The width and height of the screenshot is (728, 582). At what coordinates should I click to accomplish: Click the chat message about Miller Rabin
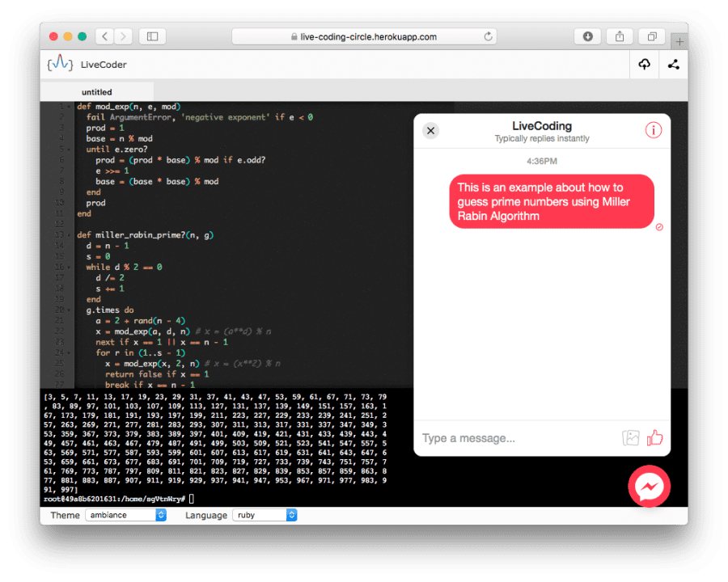551,201
